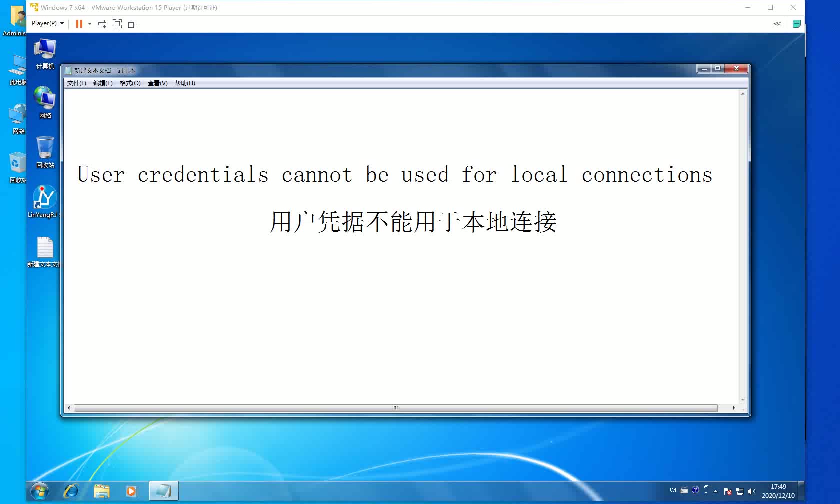Click the Chinese text line 用户凭据不能用于本地连接
Image resolution: width=840 pixels, height=504 pixels.
(x=413, y=222)
